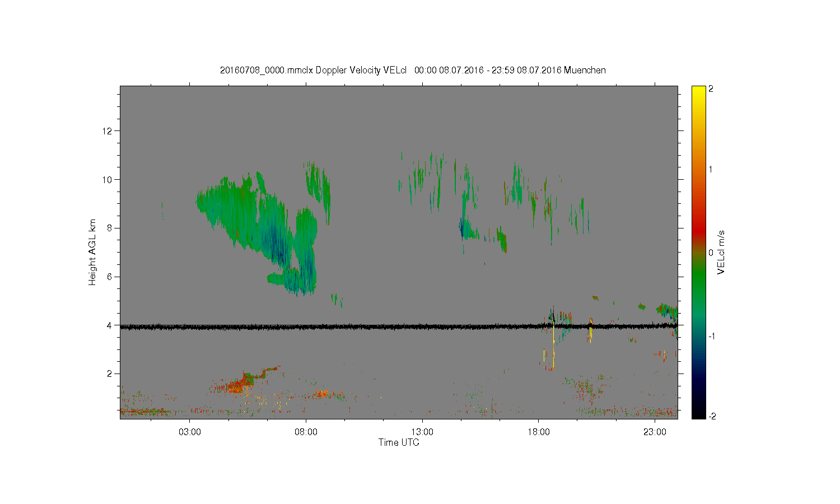Viewport: 840px width, 504px height.
Task: Click the '08:00' time tick label
Action: pos(306,432)
